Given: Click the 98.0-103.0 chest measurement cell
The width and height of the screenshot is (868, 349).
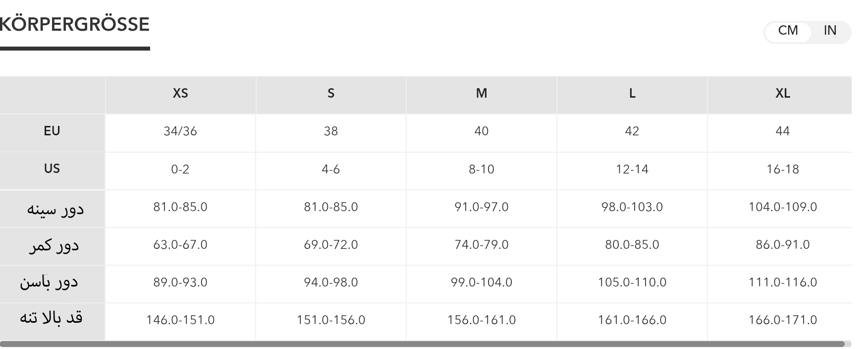Looking at the screenshot, I should tap(632, 207).
